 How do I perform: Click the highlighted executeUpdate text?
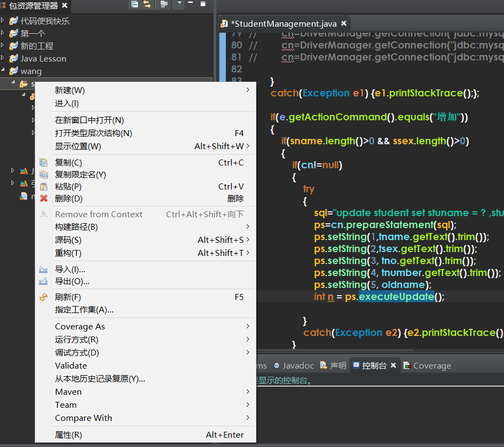pyautogui.click(x=396, y=297)
